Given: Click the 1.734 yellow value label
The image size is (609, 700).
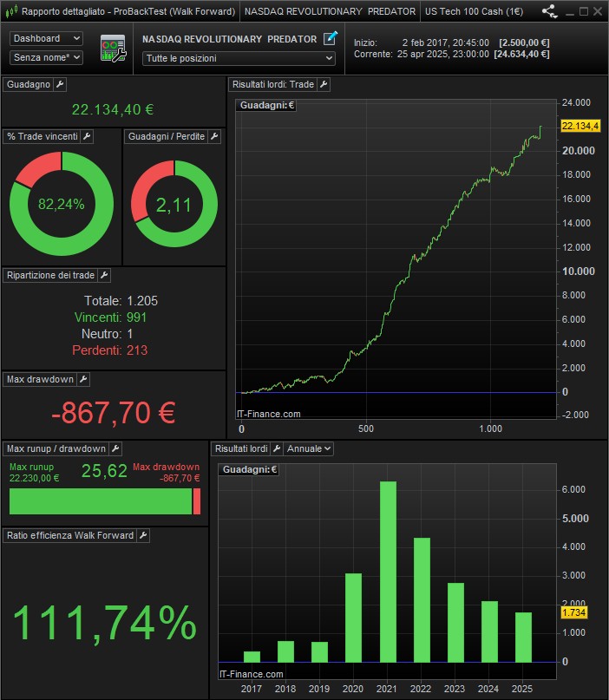Looking at the screenshot, I should point(573,612).
